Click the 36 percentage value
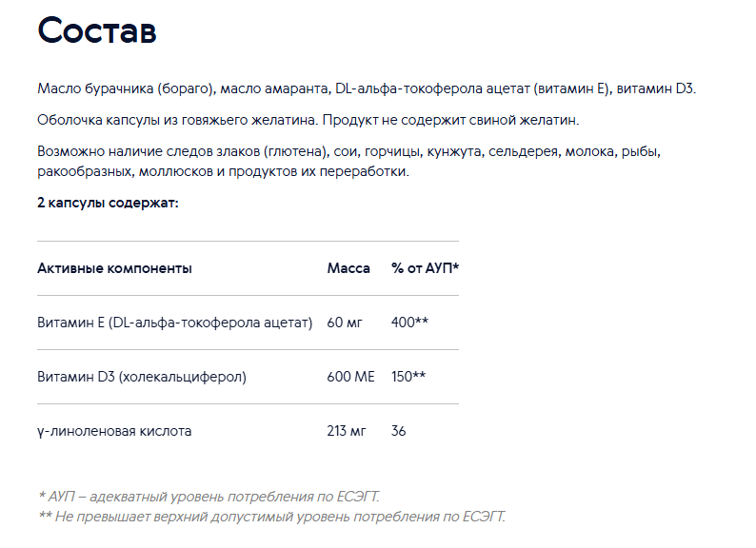The height and width of the screenshot is (548, 756). tap(399, 431)
